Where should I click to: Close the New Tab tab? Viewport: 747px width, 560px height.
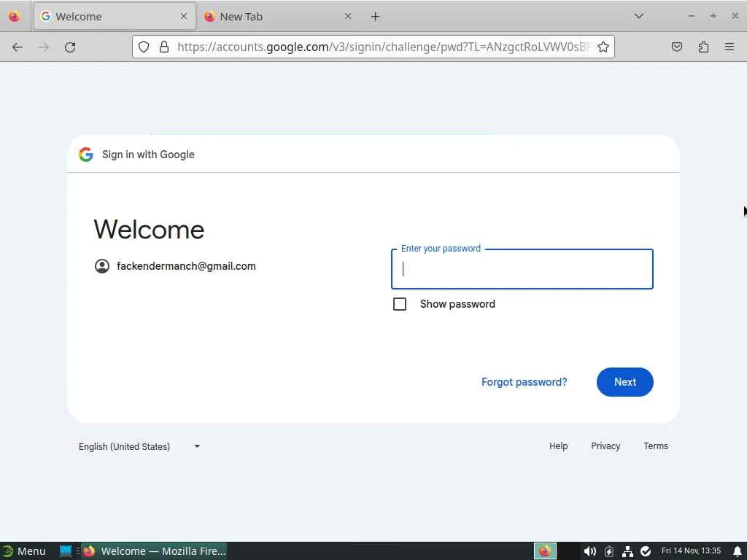pos(348,16)
